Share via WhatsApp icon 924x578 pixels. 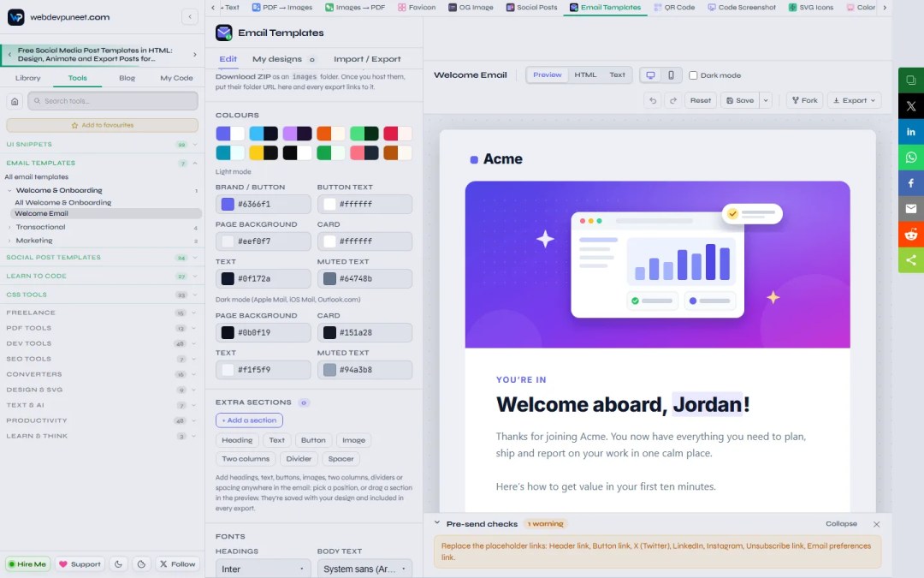[x=911, y=158]
